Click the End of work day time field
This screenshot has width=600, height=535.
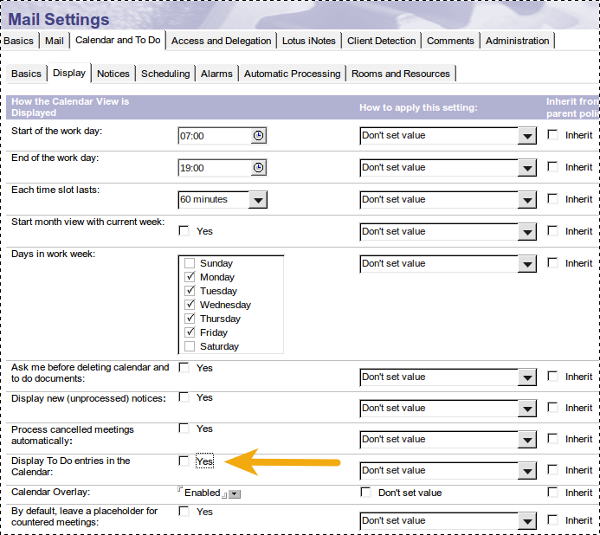click(x=214, y=168)
